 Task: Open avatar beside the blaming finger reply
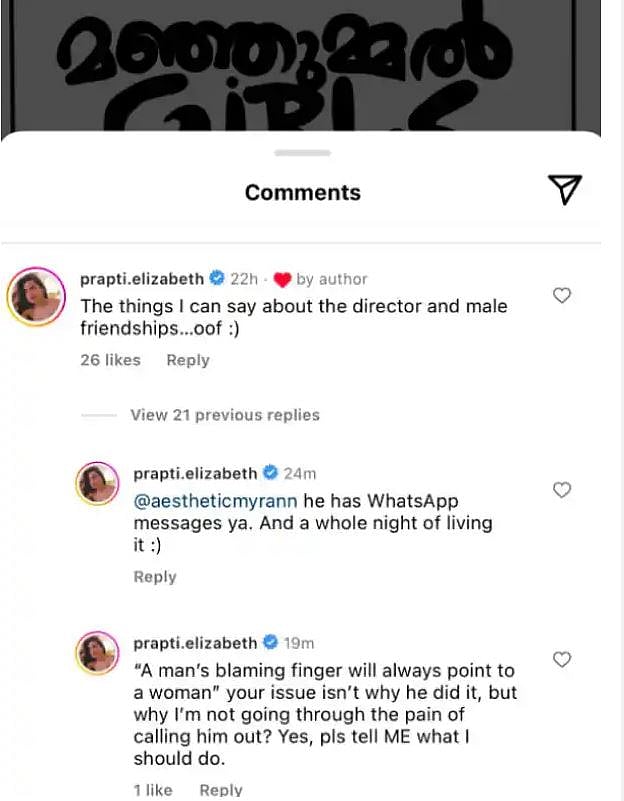coord(98,655)
